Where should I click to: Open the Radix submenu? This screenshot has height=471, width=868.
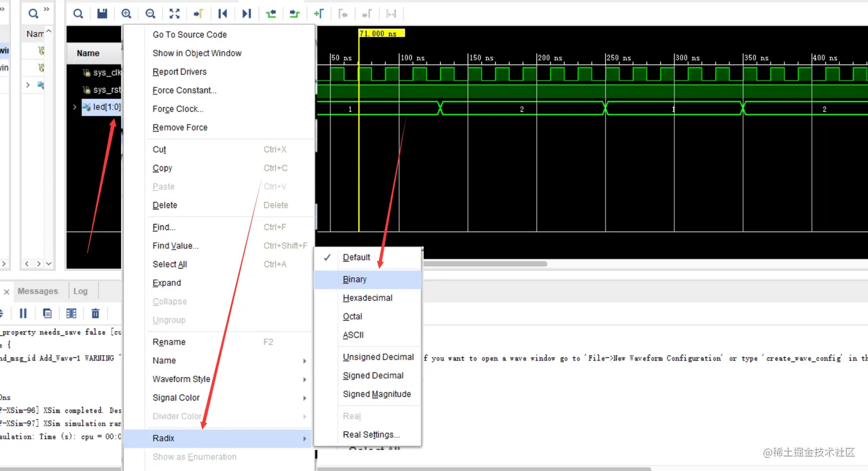(219, 438)
